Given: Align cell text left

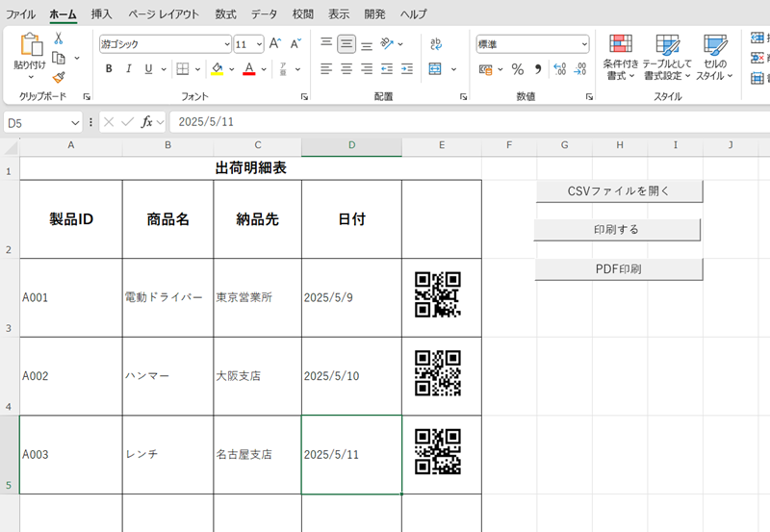Looking at the screenshot, I should (326, 68).
